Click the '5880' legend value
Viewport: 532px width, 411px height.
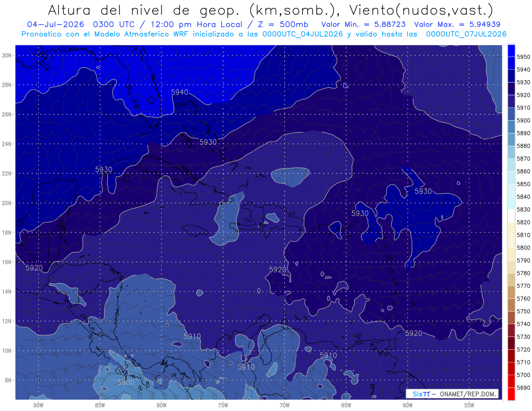pos(523,146)
